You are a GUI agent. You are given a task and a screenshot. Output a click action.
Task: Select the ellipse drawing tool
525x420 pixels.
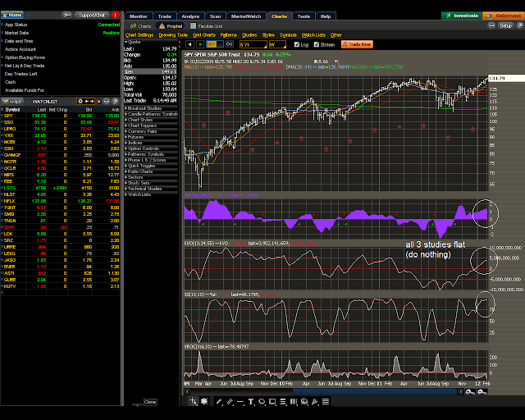[262, 402]
